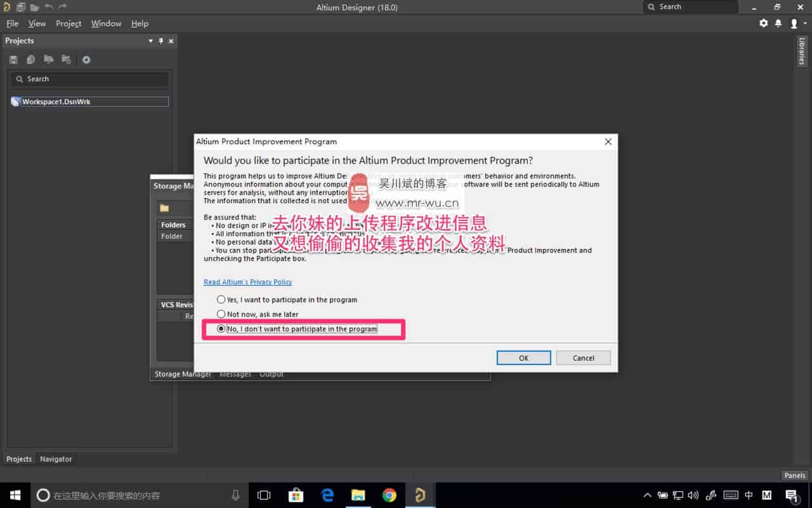
Task: Open the Read Altium's Privacy Policy link
Action: 248,282
